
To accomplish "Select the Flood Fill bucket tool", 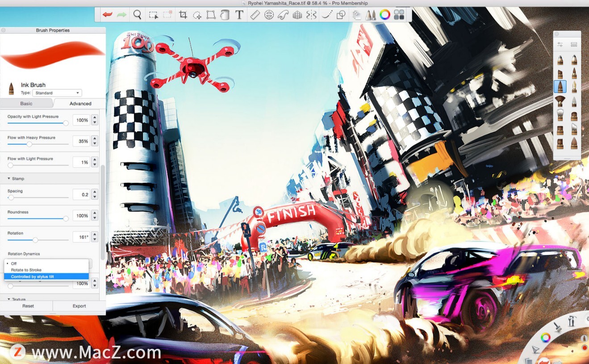I will 225,15.
